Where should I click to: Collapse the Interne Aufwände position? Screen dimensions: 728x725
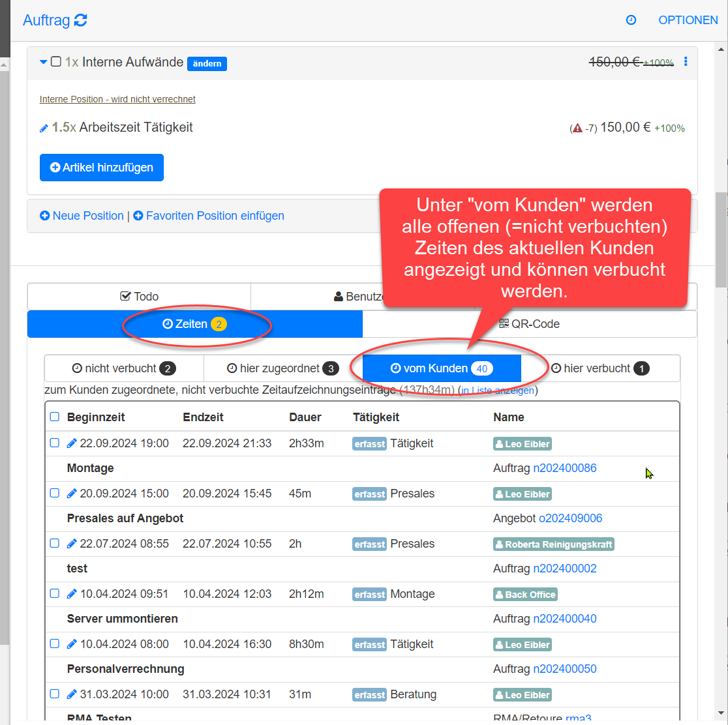(x=43, y=62)
